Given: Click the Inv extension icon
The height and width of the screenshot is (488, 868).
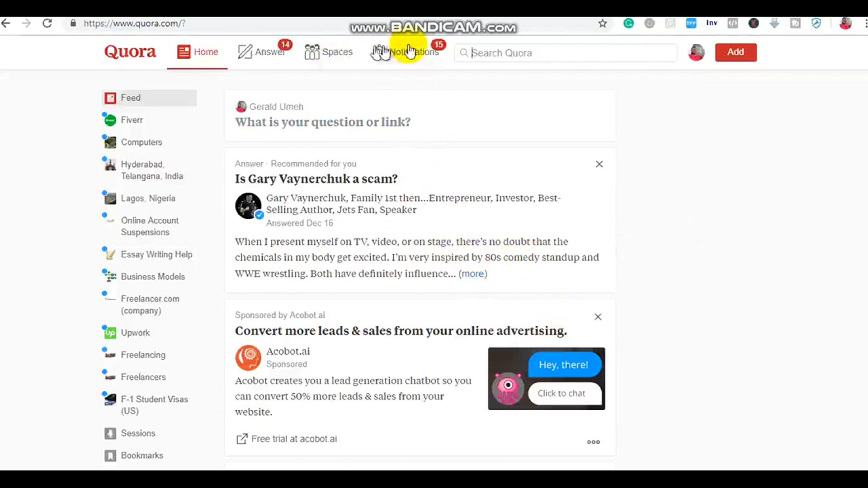Looking at the screenshot, I should click(712, 23).
